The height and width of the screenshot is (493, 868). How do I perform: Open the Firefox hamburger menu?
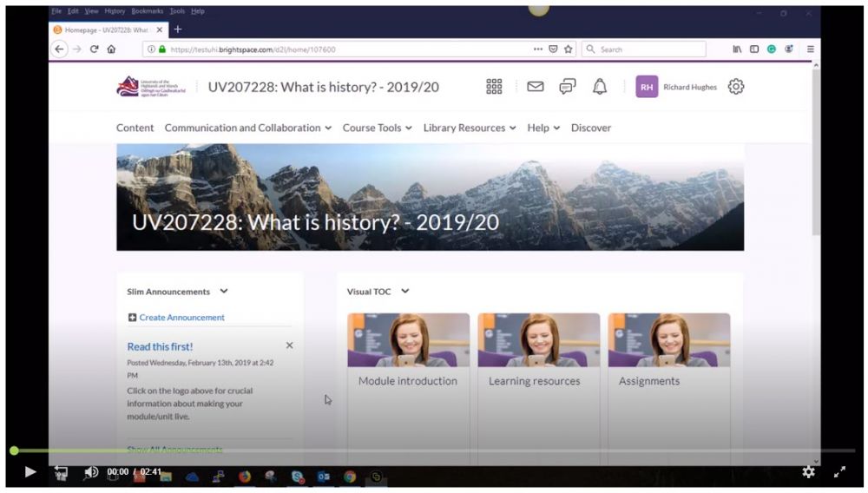pyautogui.click(x=811, y=49)
